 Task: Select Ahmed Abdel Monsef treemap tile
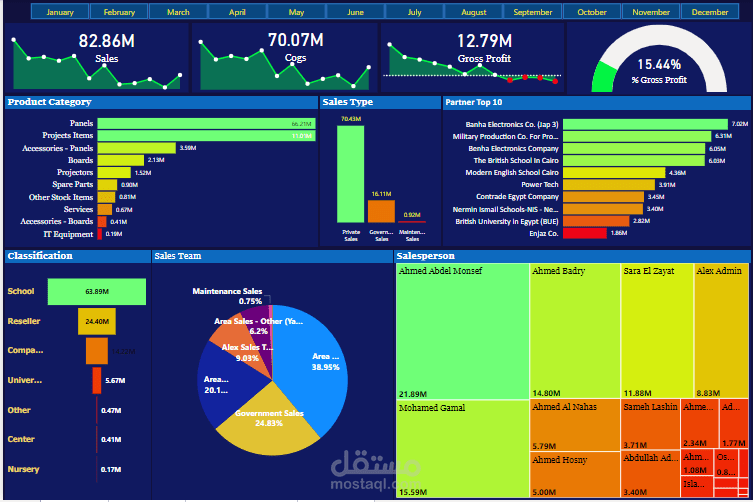(462, 331)
